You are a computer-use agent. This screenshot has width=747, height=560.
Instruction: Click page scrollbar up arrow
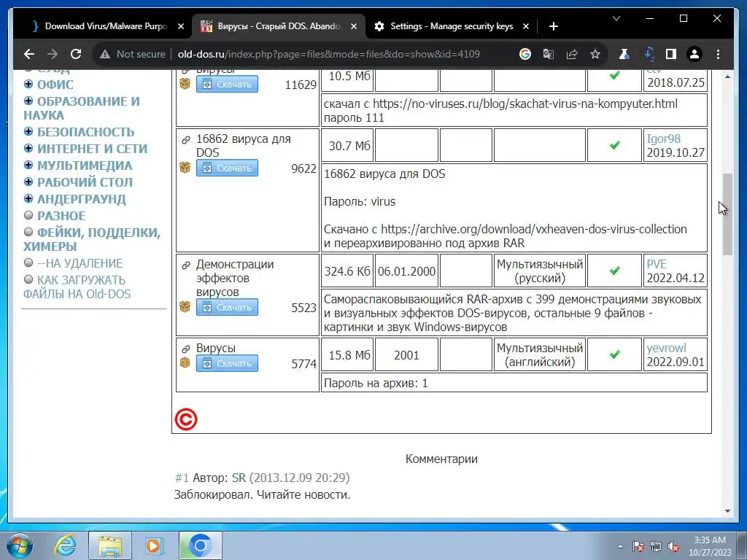pos(727,77)
